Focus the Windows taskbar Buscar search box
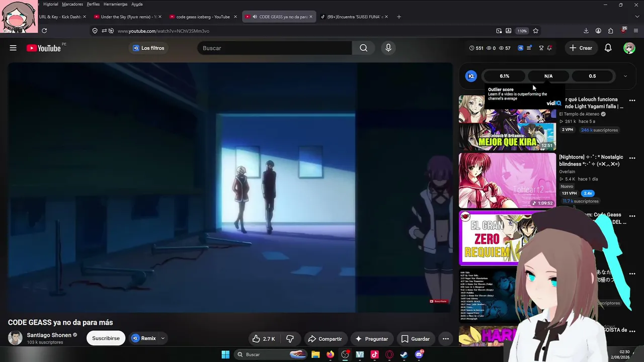The image size is (644, 362). point(271,354)
